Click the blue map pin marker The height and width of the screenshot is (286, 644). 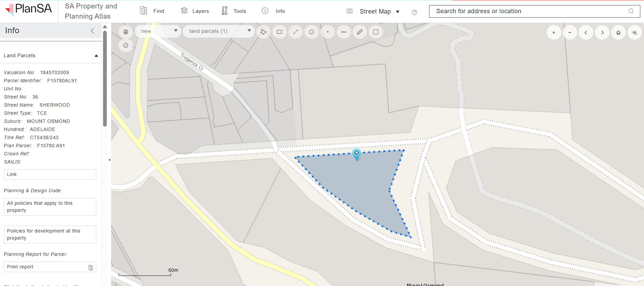pos(356,154)
